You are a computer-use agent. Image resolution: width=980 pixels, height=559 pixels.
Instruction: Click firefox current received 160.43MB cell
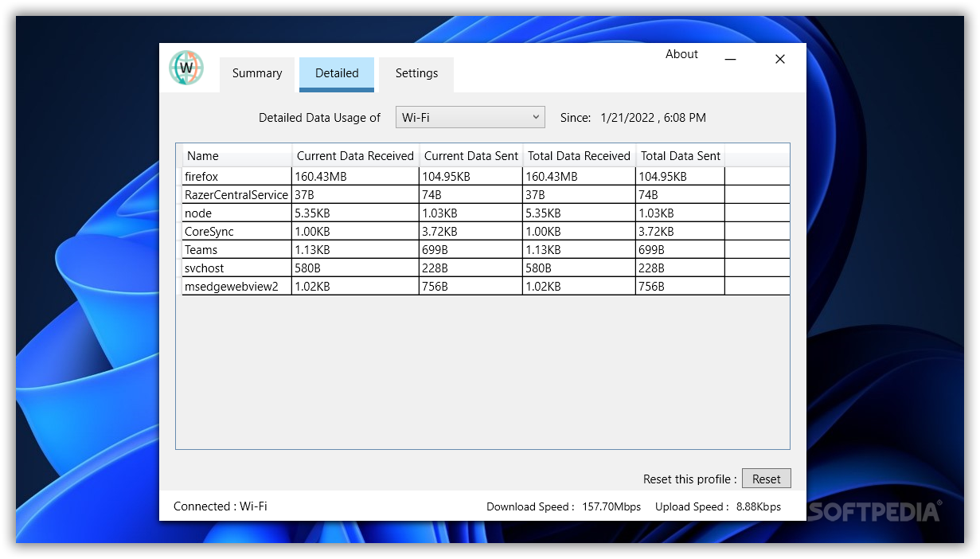click(x=355, y=177)
